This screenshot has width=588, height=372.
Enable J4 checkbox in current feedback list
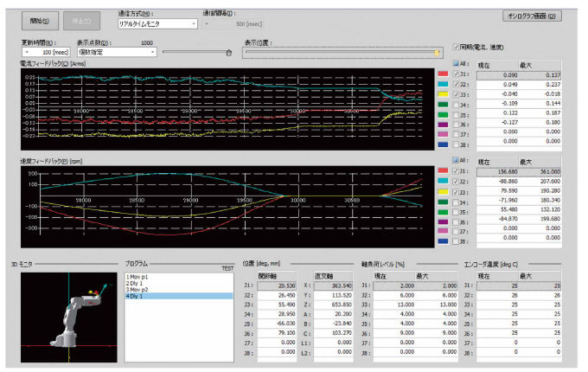pyautogui.click(x=455, y=103)
